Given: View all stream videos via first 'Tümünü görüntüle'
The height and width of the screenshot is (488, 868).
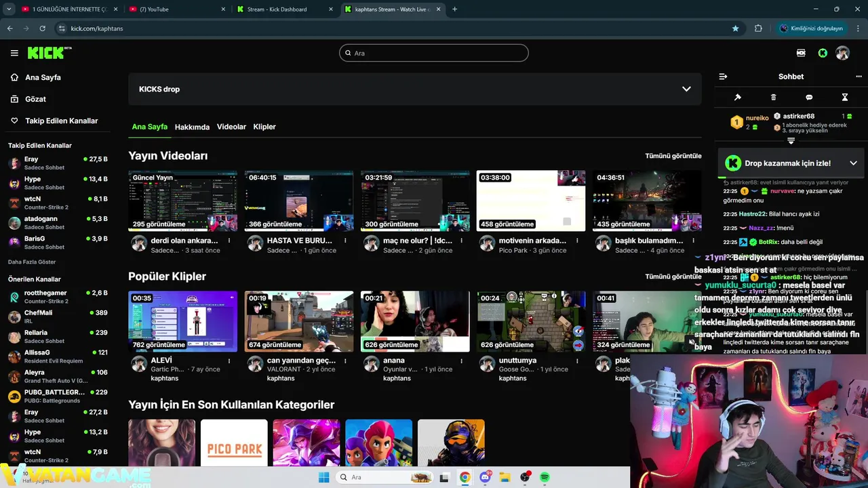Looking at the screenshot, I should tap(673, 156).
